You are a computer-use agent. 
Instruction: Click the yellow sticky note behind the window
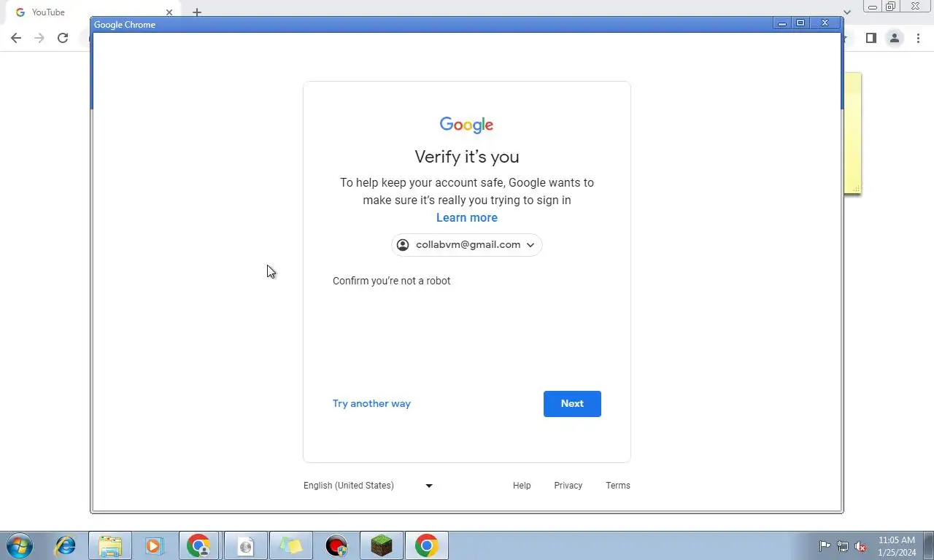pos(853,133)
